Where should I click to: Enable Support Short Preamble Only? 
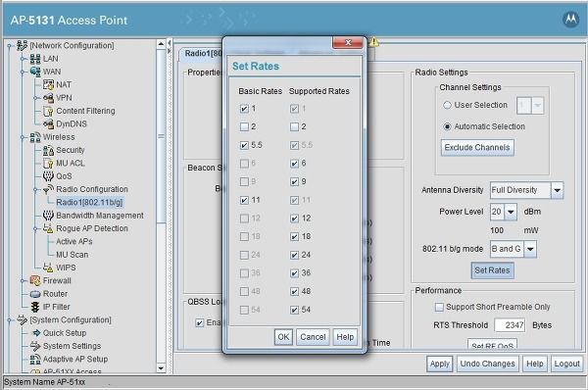[x=439, y=307]
